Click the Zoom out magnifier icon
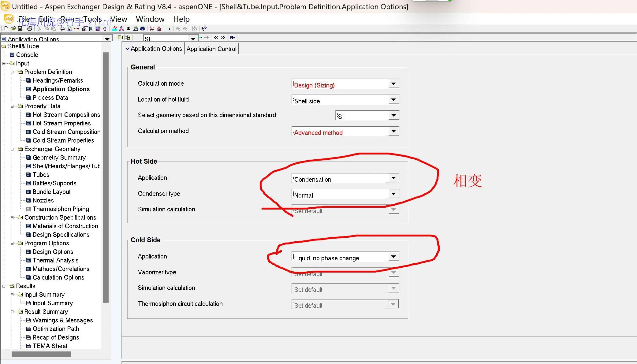 [x=185, y=29]
